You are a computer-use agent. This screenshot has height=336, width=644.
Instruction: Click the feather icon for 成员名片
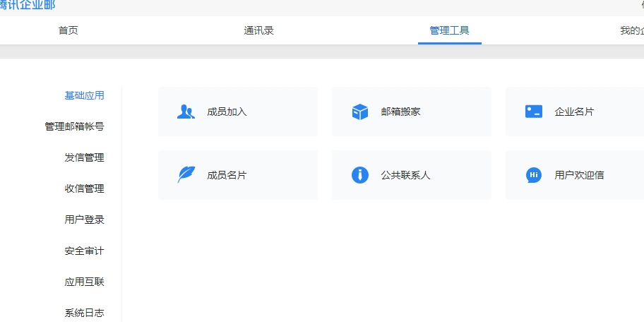(x=186, y=175)
